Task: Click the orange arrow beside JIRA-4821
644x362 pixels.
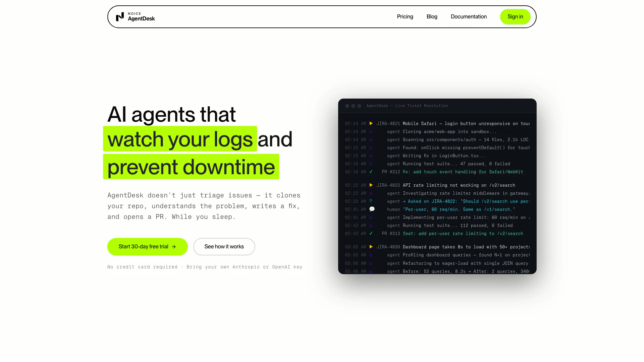Action: (371, 123)
